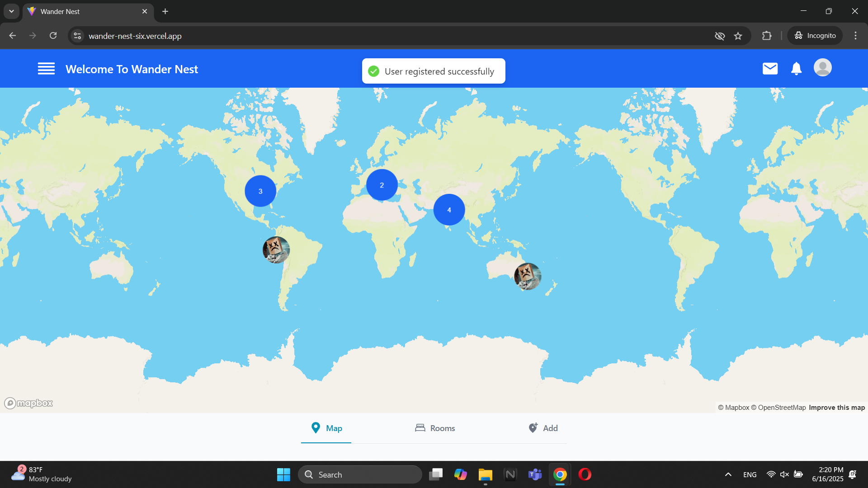
Task: Switch to the Add tab
Action: tap(543, 428)
